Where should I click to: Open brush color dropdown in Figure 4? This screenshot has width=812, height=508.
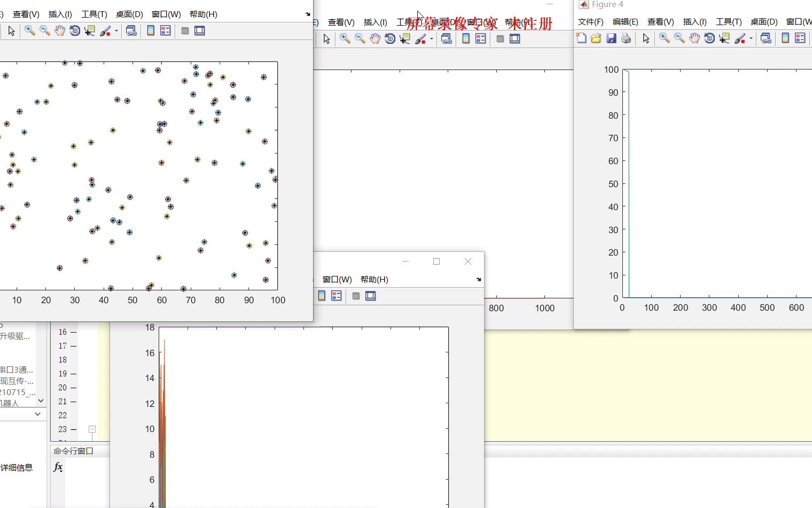(x=751, y=38)
